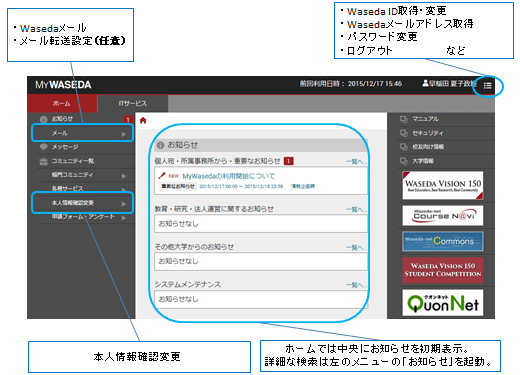
Task: Expand the メール submenu arrow
Action: [x=124, y=134]
